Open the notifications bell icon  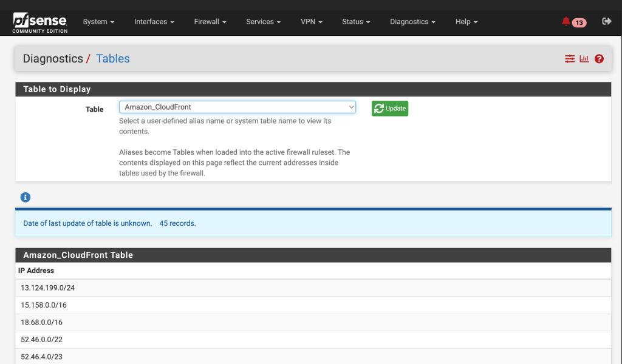(566, 21)
